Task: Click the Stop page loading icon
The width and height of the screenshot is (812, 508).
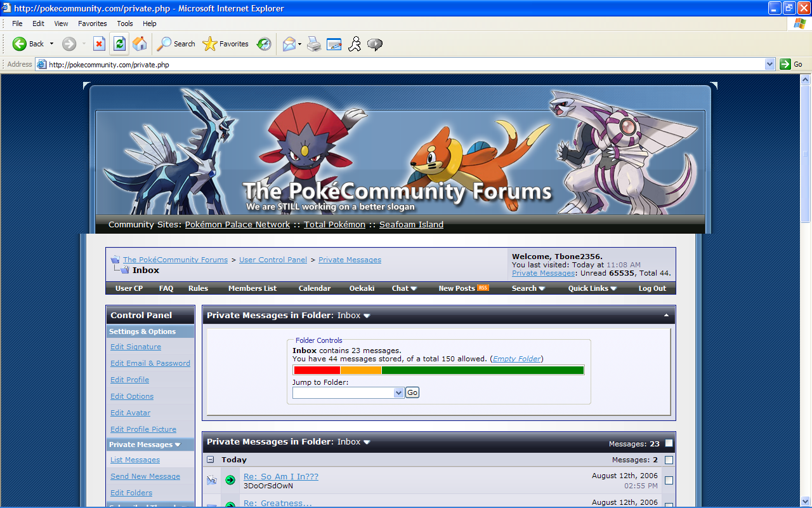Action: [x=99, y=44]
